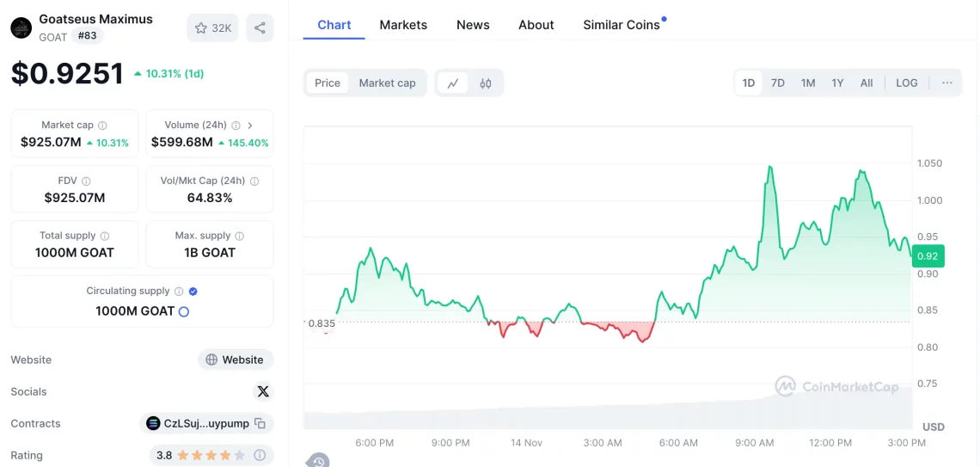Open the share icon button
Viewport: 980px width, 467px height.
260,28
